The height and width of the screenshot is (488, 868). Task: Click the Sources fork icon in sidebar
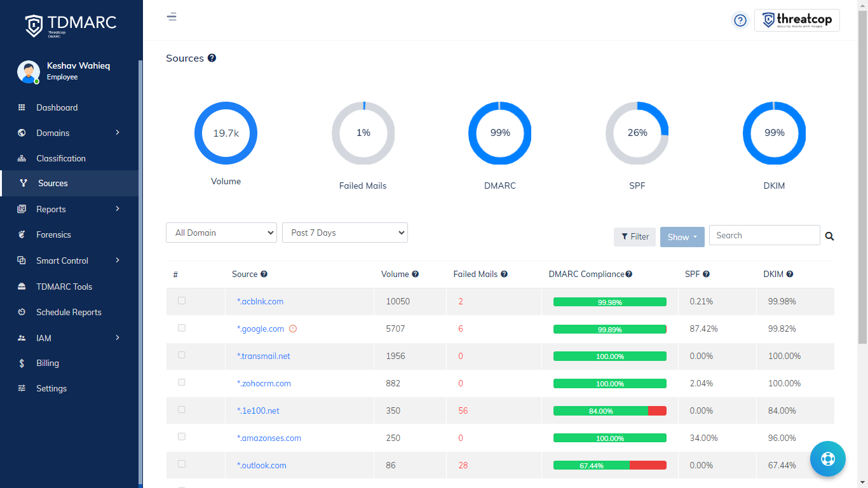point(24,183)
